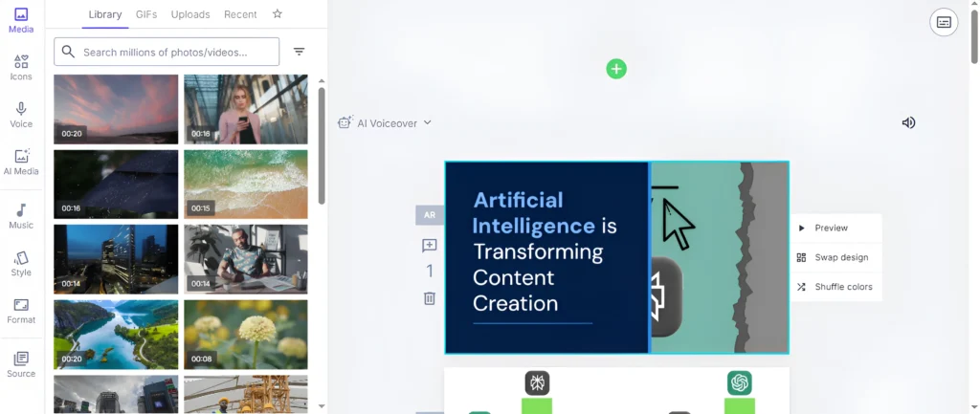
Task: Select the night city skyline video thumbnail
Action: [116, 259]
